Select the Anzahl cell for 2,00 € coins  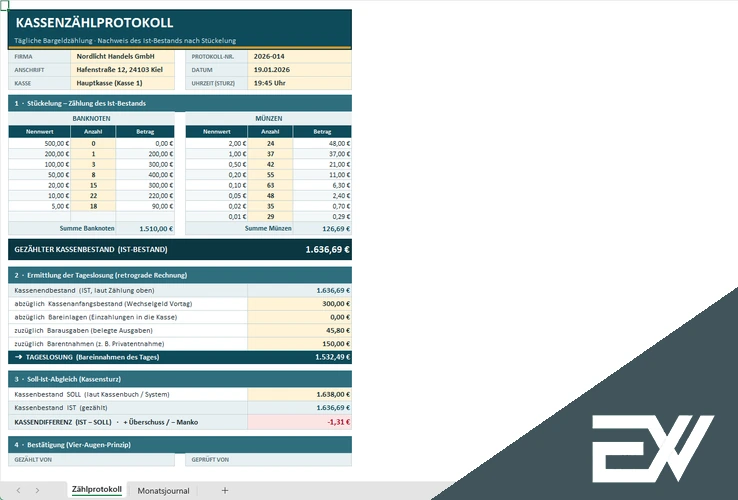tap(270, 144)
